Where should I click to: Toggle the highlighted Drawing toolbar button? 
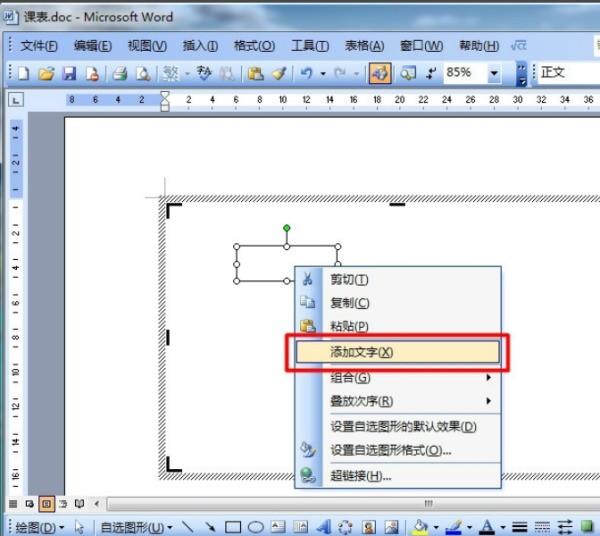pos(380,73)
